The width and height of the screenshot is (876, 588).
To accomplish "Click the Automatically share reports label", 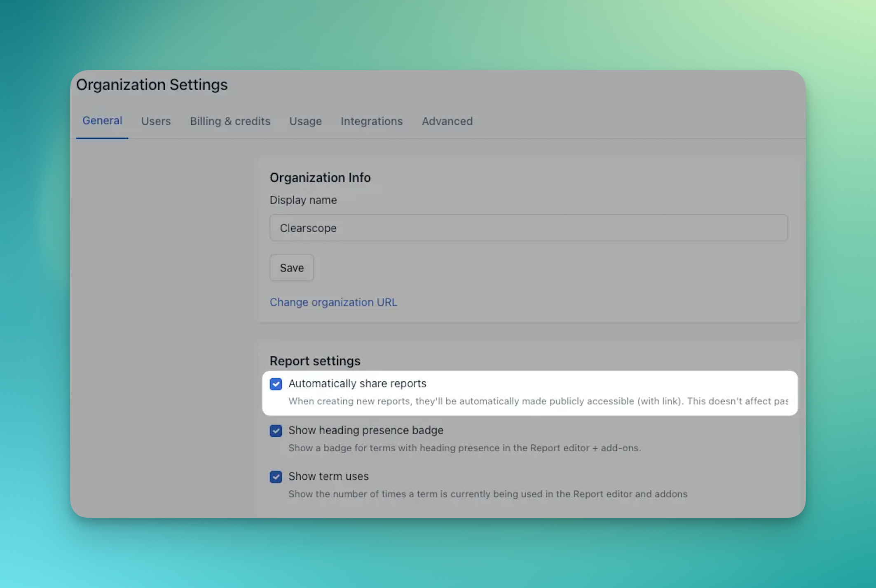I will click(x=357, y=383).
